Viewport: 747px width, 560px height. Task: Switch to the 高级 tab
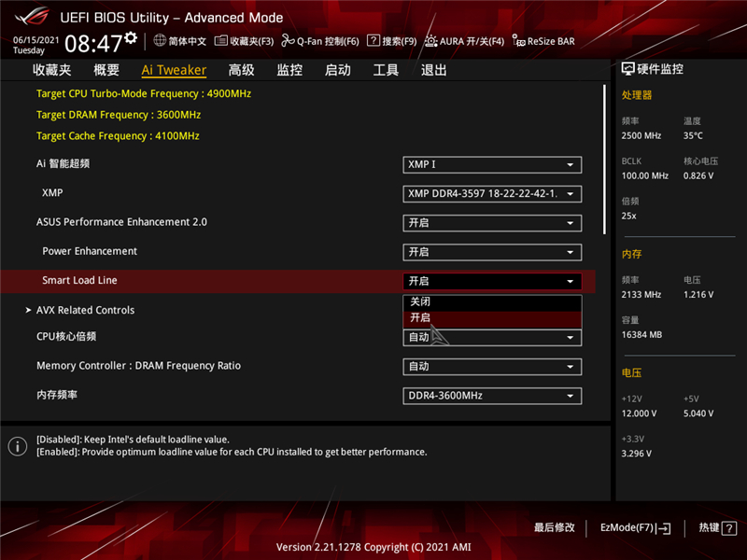click(x=241, y=70)
